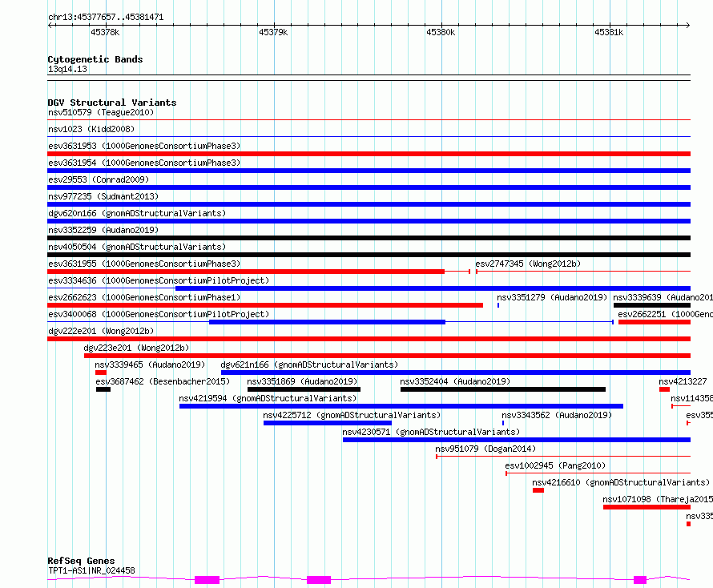Click the small black bar under esv3687462

pyautogui.click(x=103, y=389)
